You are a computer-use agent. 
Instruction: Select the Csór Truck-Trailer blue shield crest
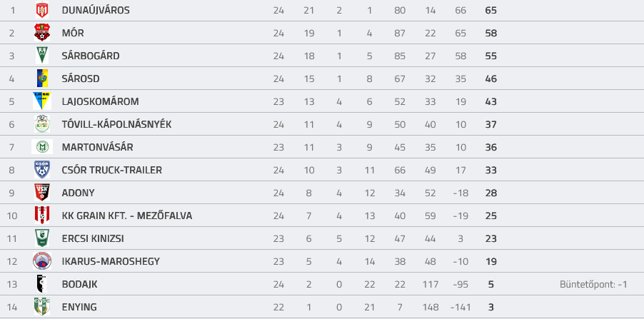pyautogui.click(x=42, y=170)
